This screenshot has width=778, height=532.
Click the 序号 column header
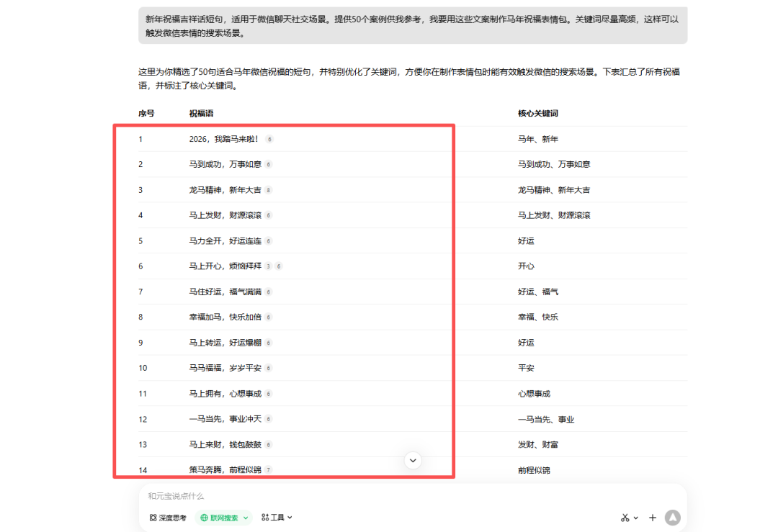point(146,114)
